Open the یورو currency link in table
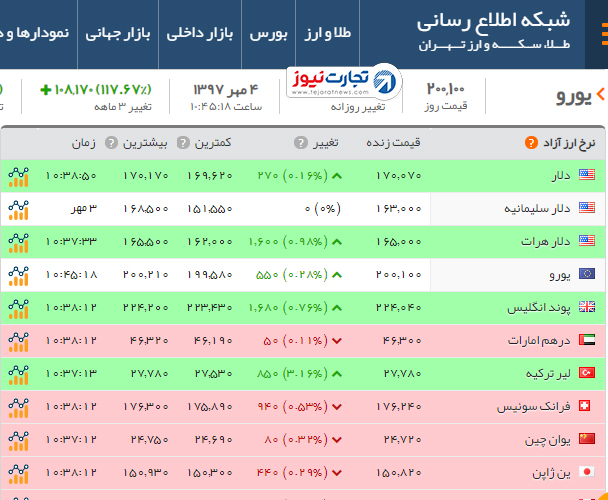 560,275
